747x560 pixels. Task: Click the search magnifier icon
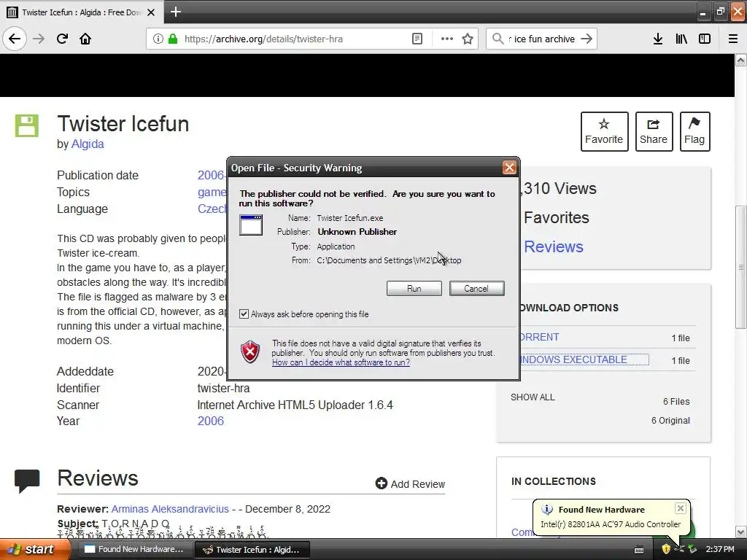[x=498, y=39]
